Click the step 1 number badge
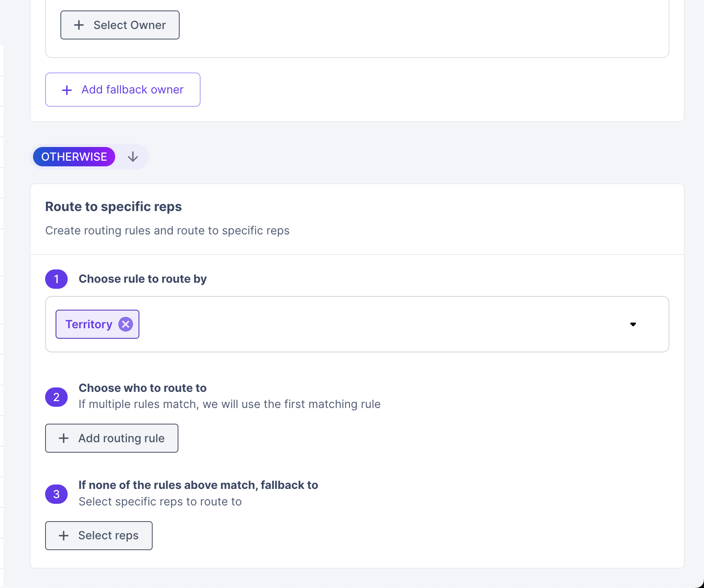This screenshot has width=704, height=588. [56, 279]
